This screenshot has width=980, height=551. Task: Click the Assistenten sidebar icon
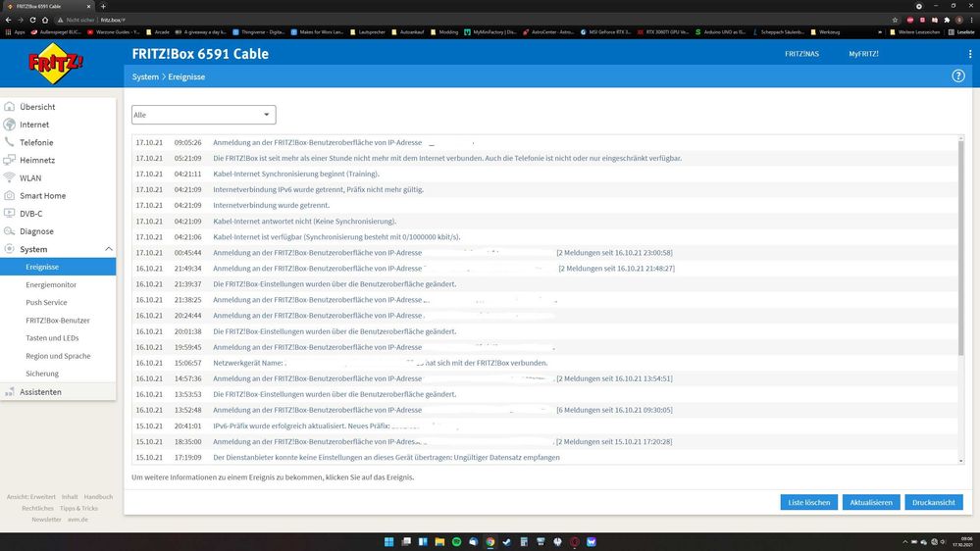(x=10, y=392)
